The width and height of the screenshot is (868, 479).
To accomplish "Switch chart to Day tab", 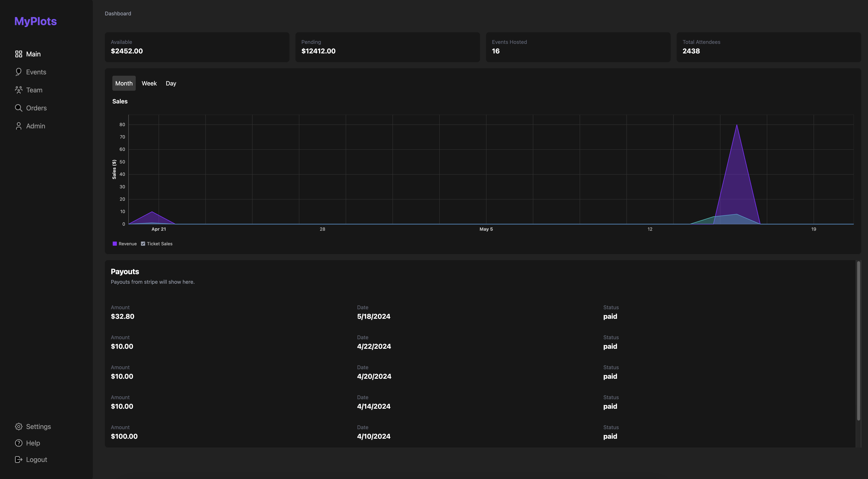I will 171,83.
